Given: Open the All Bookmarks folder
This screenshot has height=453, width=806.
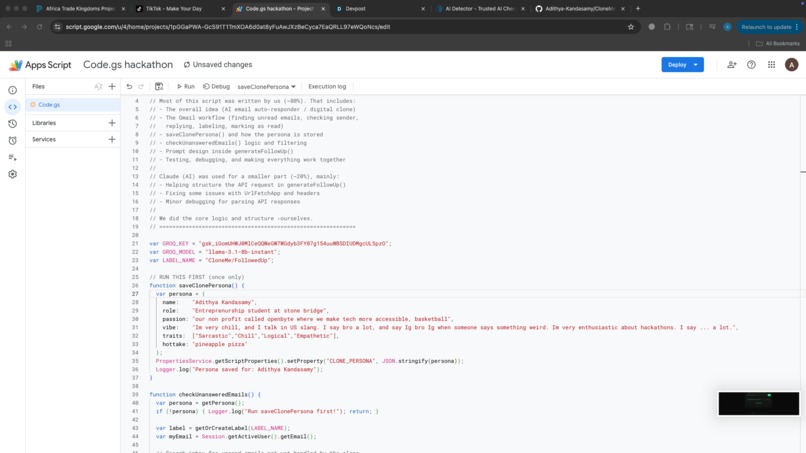Looking at the screenshot, I should coord(778,44).
